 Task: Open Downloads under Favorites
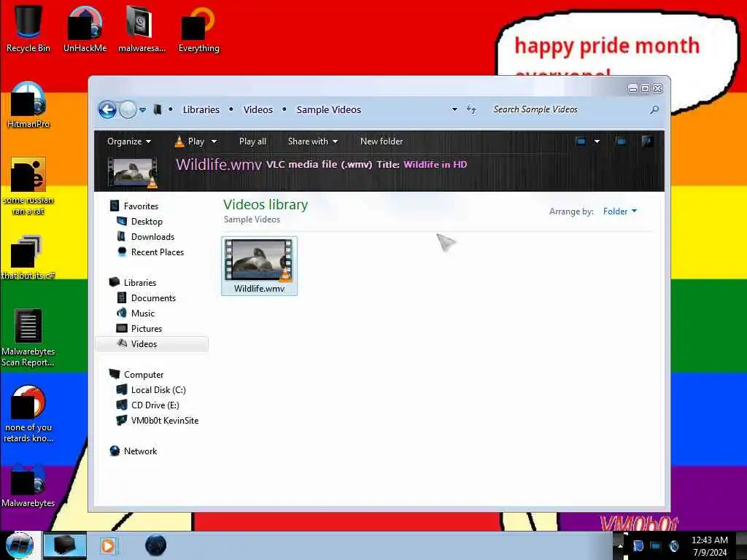coord(152,237)
